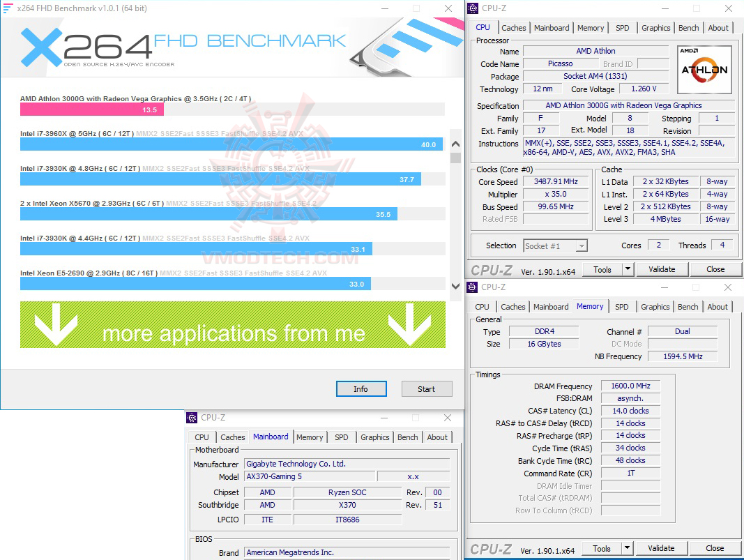Open Tools dropdown arrow in Memory CPU-Z

627,548
